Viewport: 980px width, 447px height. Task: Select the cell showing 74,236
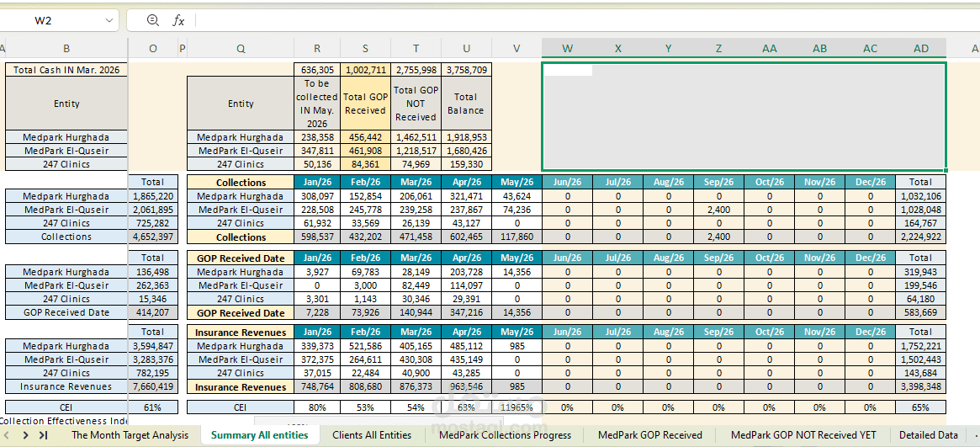[516, 210]
